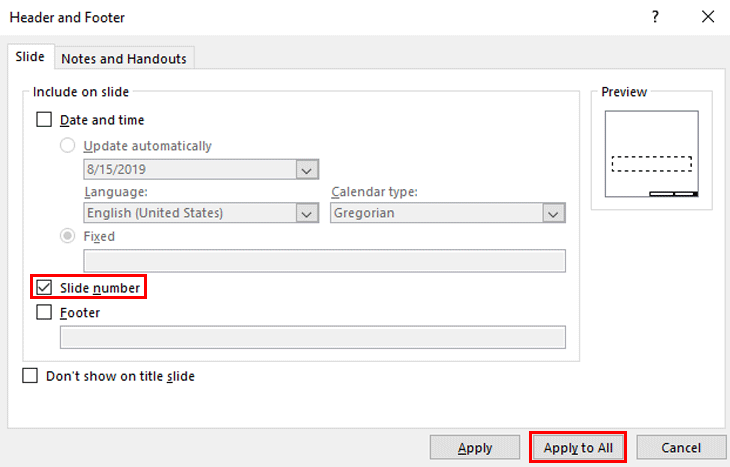
Task: Uncheck the Slide number checkbox
Action: (x=44, y=287)
